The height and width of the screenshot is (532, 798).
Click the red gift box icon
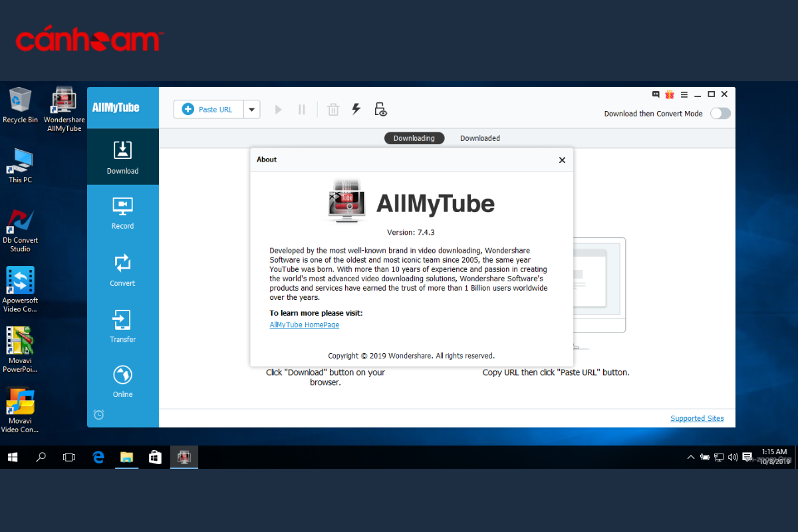coord(670,94)
